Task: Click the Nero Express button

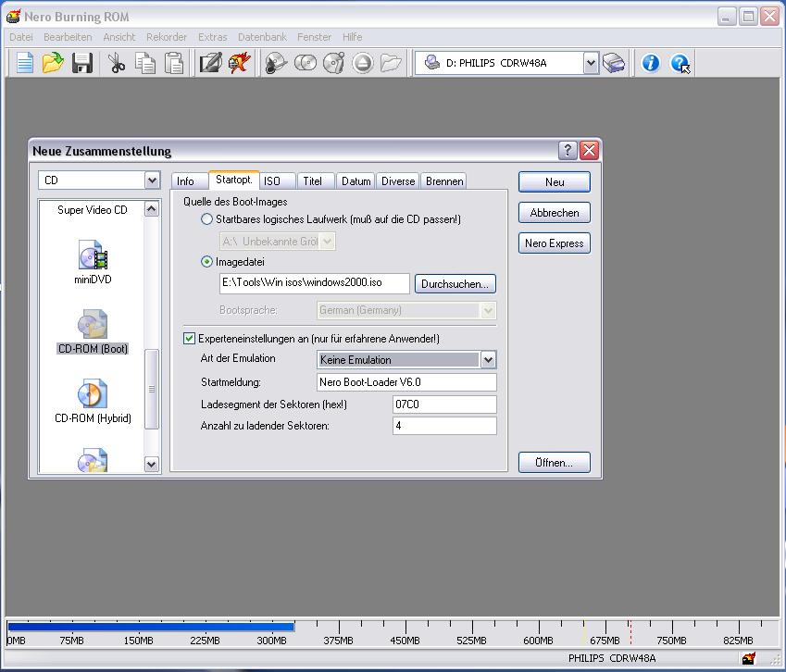Action: point(554,243)
